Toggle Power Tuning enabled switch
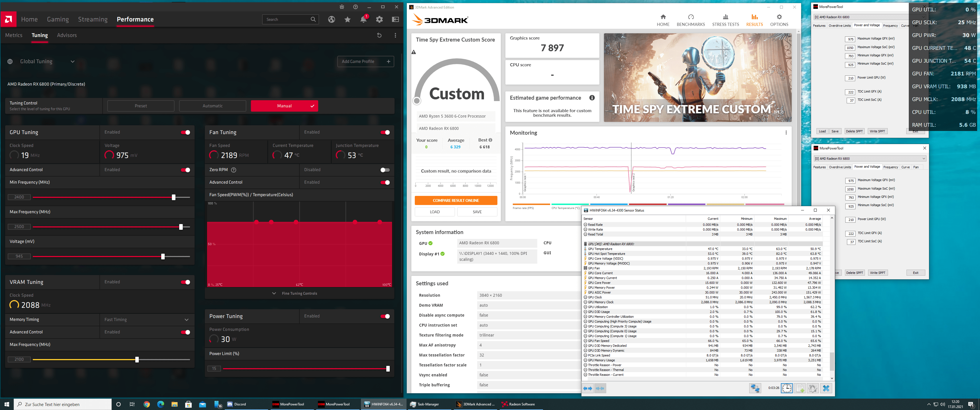This screenshot has height=410, width=980. click(385, 316)
